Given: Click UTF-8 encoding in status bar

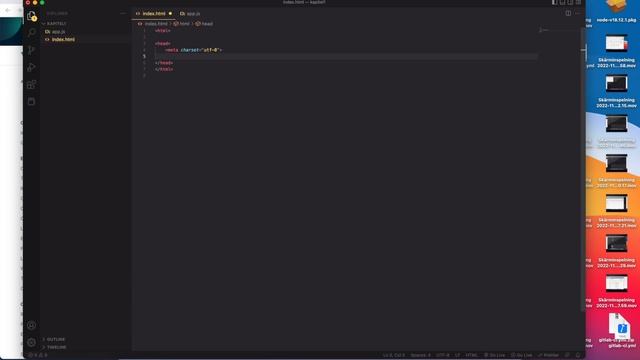Looking at the screenshot, I should (x=442, y=355).
